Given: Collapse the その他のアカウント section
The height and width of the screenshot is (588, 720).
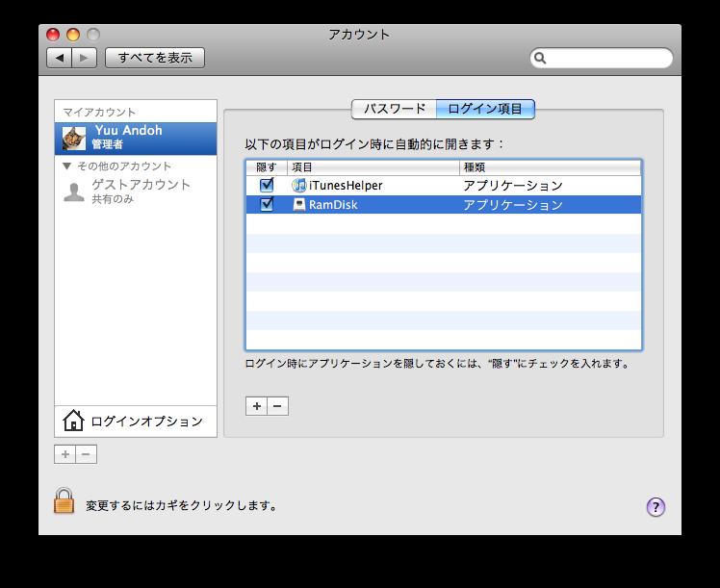Looking at the screenshot, I should pyautogui.click(x=67, y=166).
